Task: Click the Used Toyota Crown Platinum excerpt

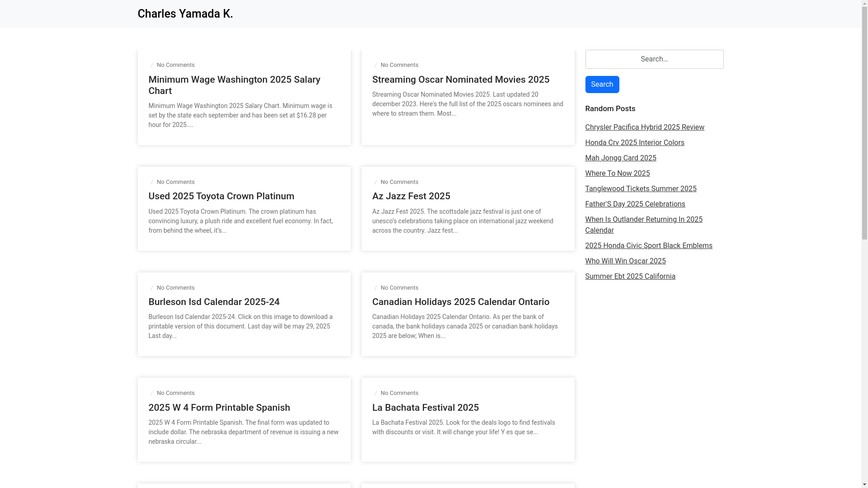Action: tap(241, 221)
